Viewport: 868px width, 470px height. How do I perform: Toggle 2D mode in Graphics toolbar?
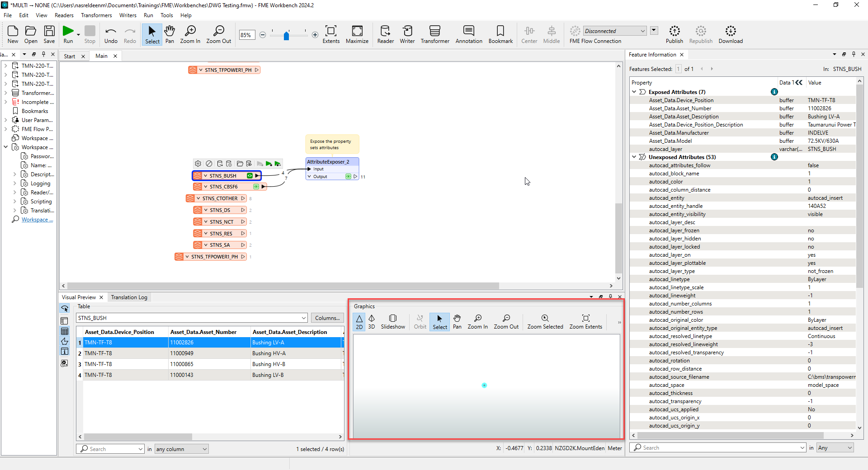coord(359,322)
